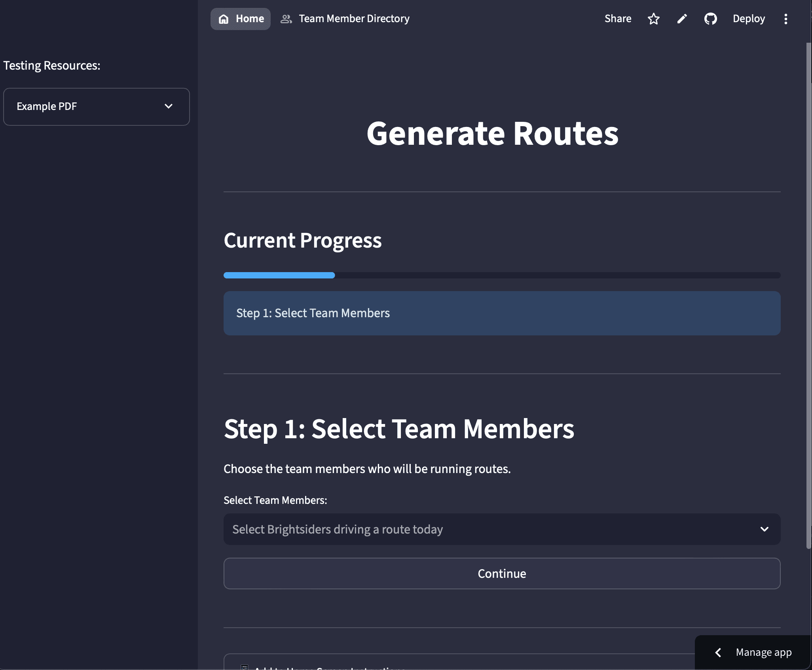
Task: Click the Continue button
Action: (502, 573)
